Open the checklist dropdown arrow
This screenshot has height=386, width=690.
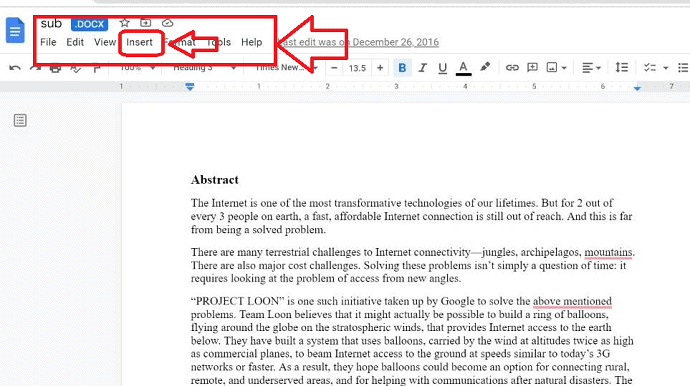coord(665,68)
